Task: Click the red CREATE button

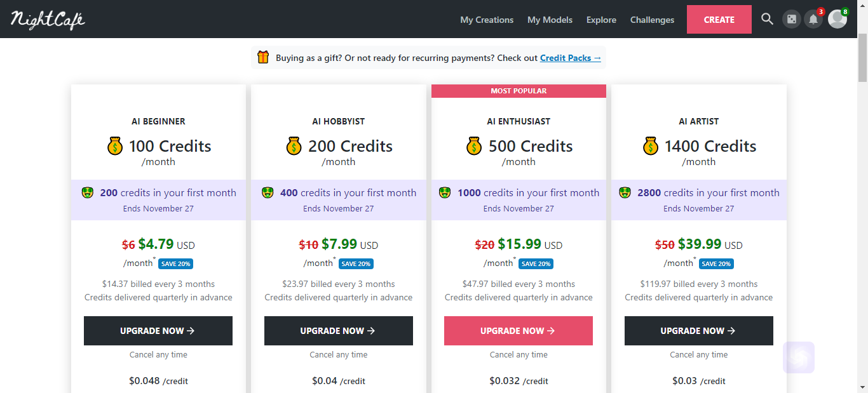Action: (719, 20)
